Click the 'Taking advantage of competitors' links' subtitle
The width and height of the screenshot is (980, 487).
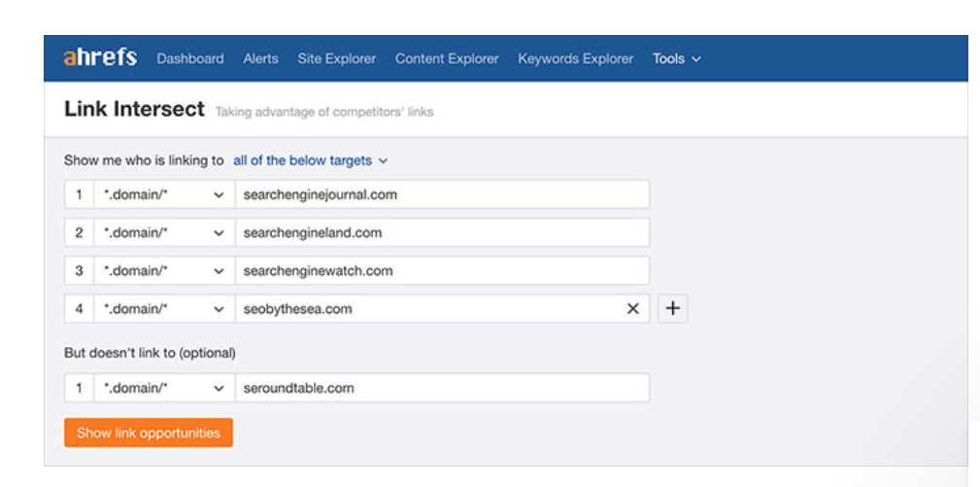[x=323, y=113]
